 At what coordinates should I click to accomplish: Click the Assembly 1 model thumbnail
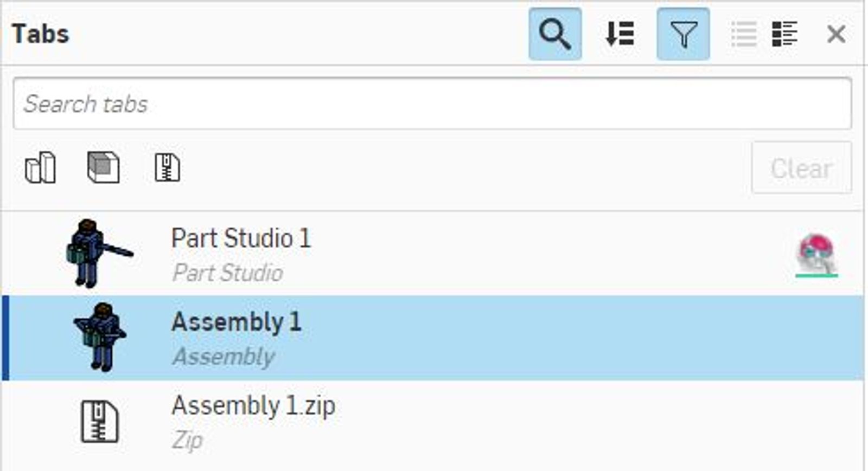[100, 337]
